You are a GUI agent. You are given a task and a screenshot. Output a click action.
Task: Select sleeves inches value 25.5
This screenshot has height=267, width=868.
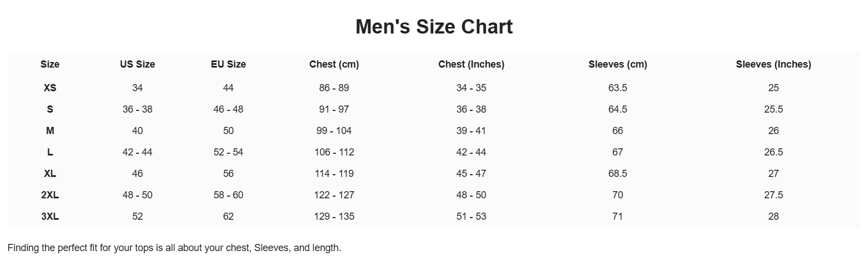pos(773,109)
